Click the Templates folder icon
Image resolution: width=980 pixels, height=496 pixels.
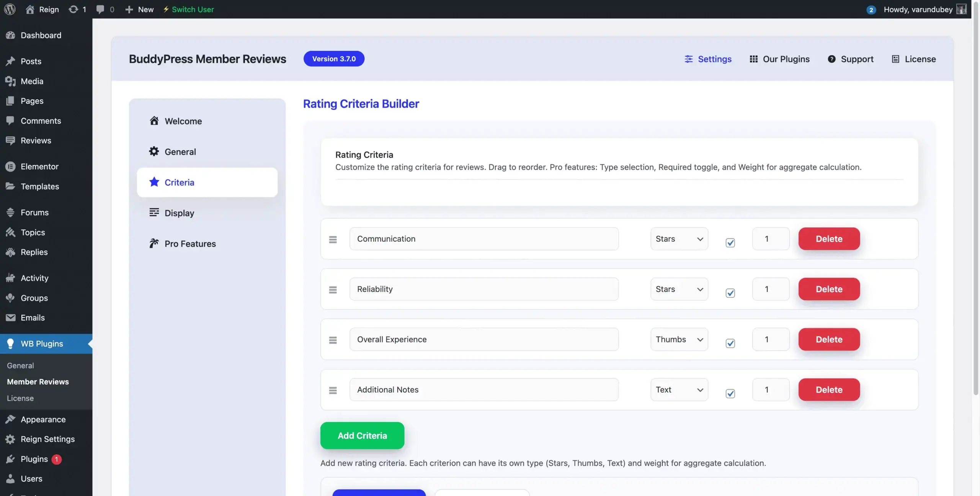click(x=10, y=186)
